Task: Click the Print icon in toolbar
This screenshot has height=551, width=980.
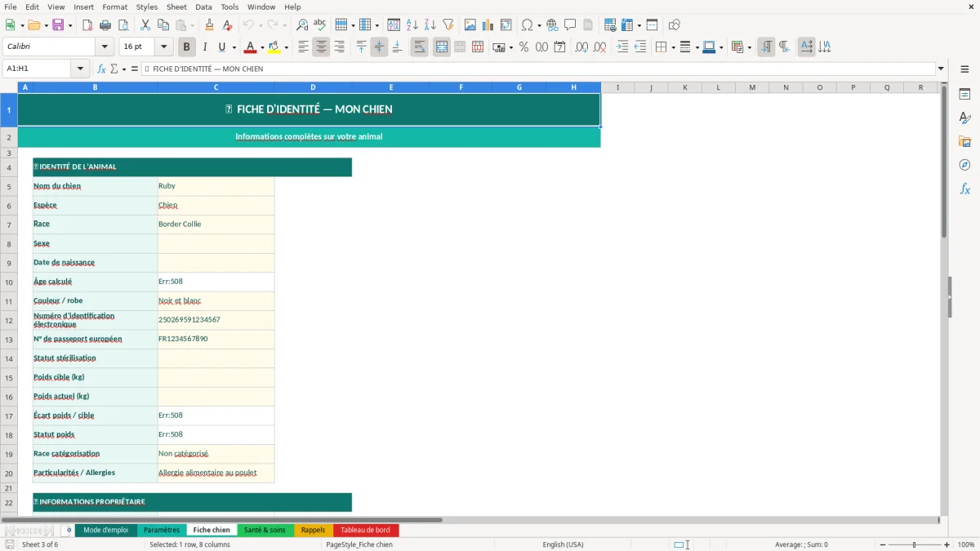Action: [x=105, y=25]
